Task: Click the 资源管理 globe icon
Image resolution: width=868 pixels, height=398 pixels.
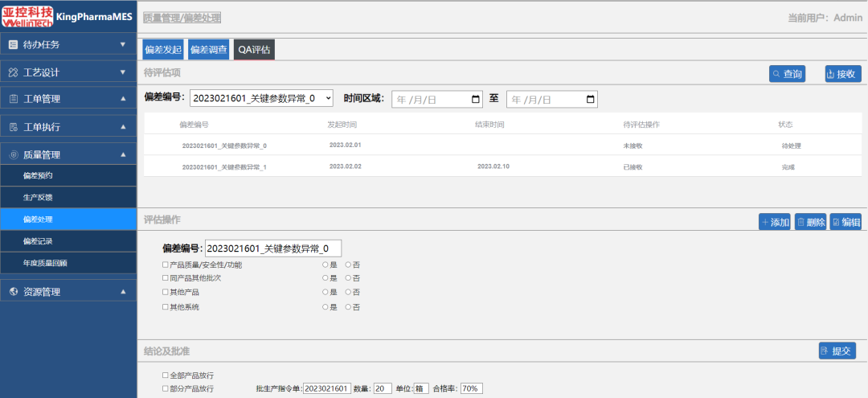Action: [x=14, y=292]
